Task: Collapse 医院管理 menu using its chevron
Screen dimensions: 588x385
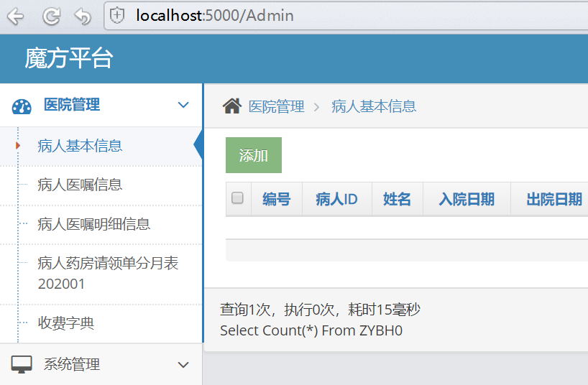Action: [183, 105]
